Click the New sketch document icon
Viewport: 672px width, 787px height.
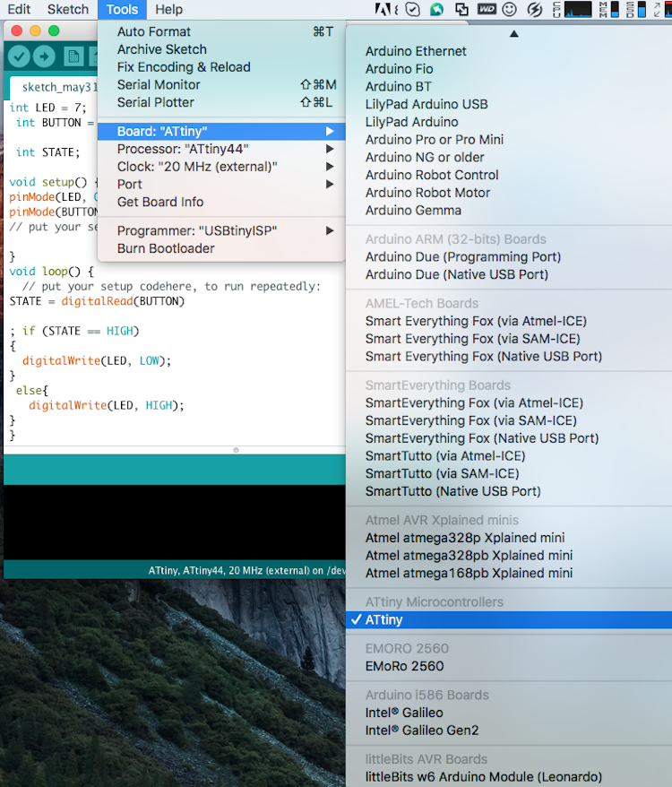click(x=73, y=56)
